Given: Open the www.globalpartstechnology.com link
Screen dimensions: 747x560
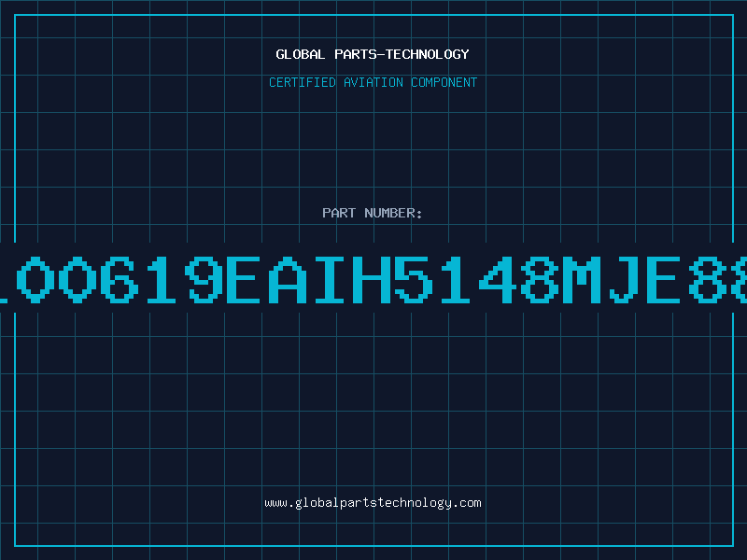Looking at the screenshot, I should click(373, 503).
